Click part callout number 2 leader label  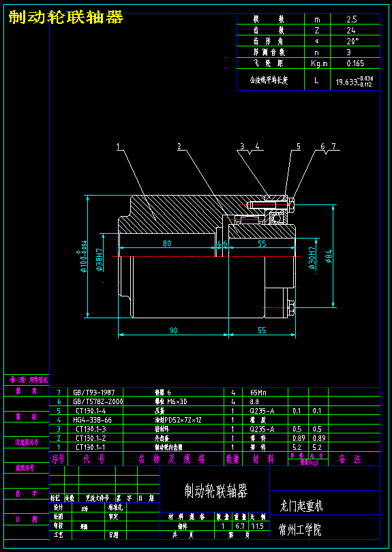tap(179, 147)
